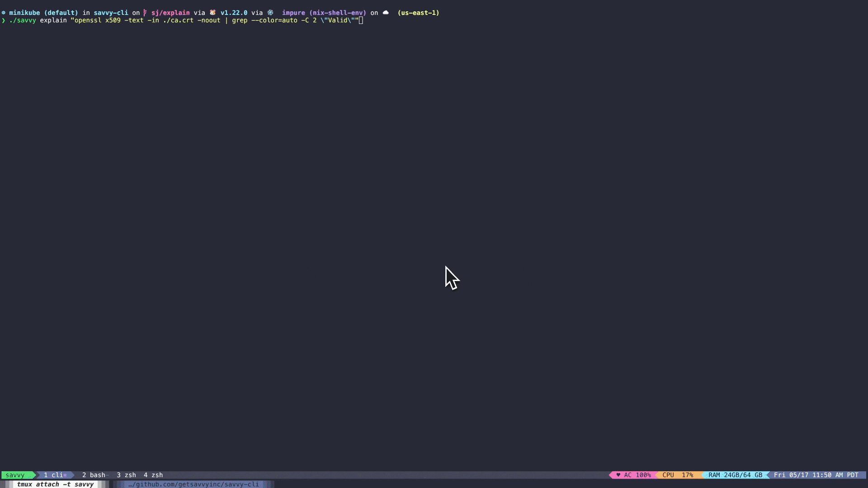
Task: Click the minikube context indicator icon
Action: click(4, 13)
